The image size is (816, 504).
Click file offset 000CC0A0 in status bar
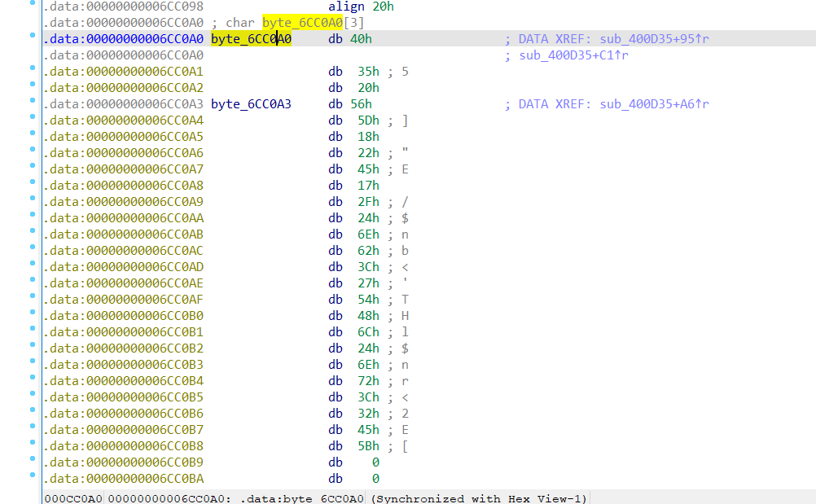click(72, 498)
